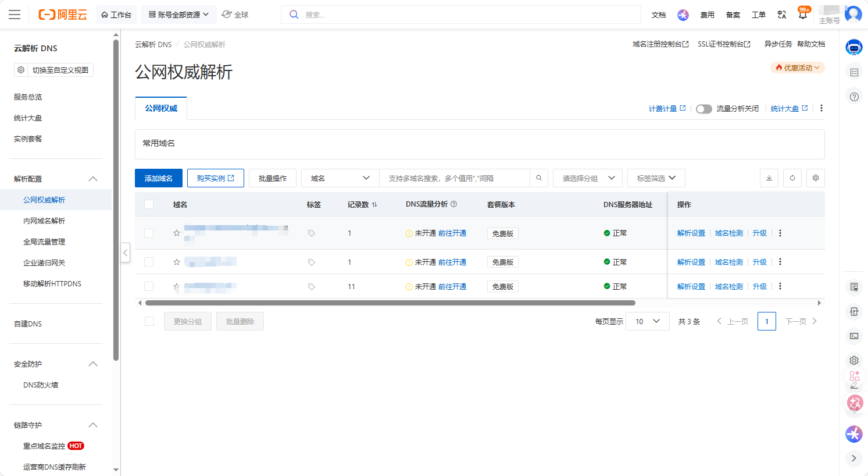The height and width of the screenshot is (476, 868).
Task: Collapse the left sidebar handle
Action: (126, 253)
